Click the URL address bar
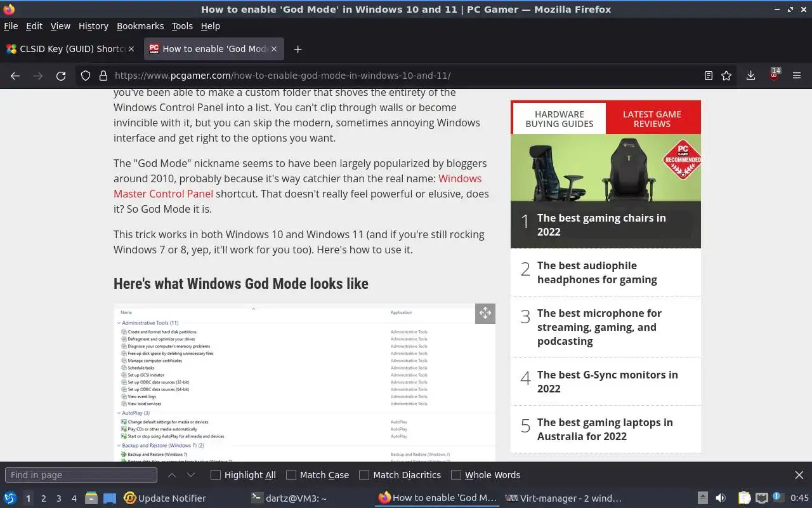Image resolution: width=812 pixels, height=508 pixels. 406,76
